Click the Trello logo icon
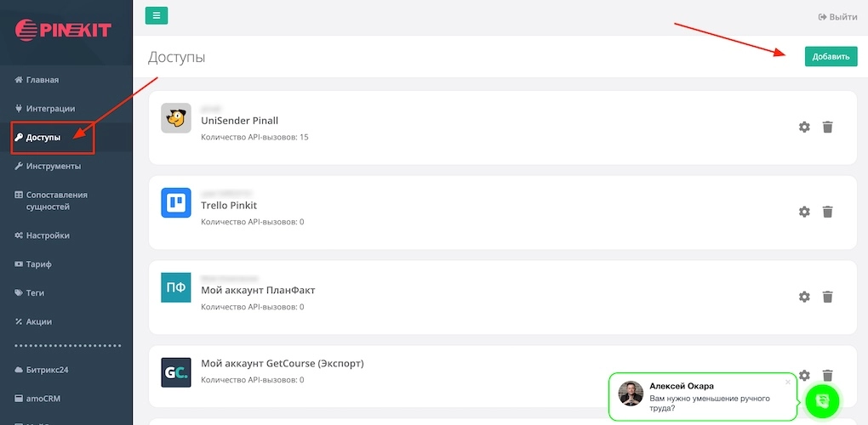 click(x=176, y=203)
